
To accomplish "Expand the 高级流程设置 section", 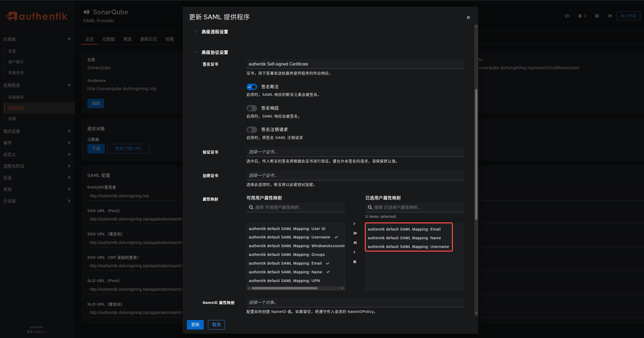I will [215, 32].
